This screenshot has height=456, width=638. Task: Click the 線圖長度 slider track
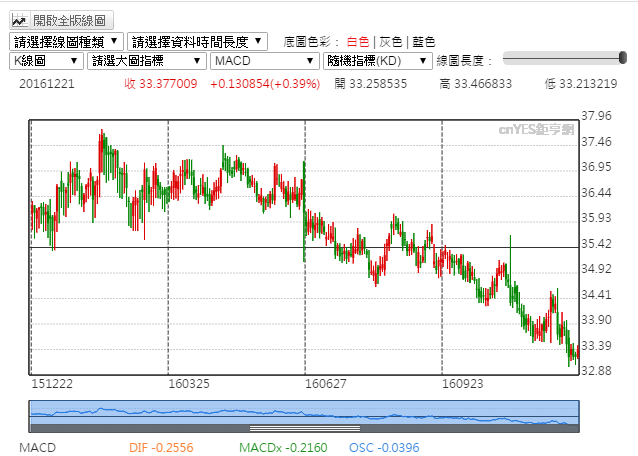click(x=564, y=58)
